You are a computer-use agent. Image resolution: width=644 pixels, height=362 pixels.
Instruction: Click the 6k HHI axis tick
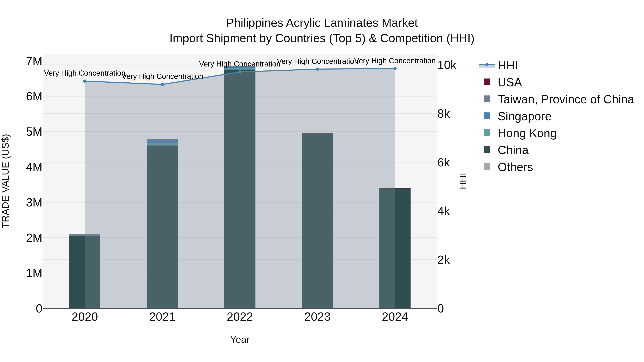point(444,163)
